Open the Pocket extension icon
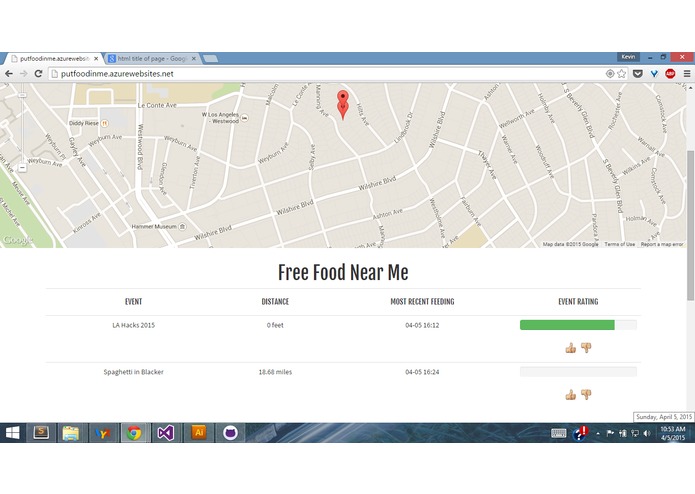 click(637, 74)
